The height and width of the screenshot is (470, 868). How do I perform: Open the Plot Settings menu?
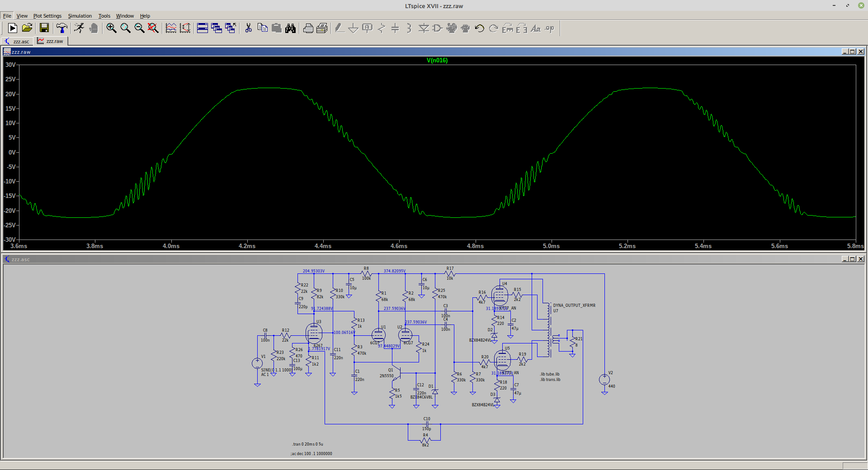coord(47,16)
